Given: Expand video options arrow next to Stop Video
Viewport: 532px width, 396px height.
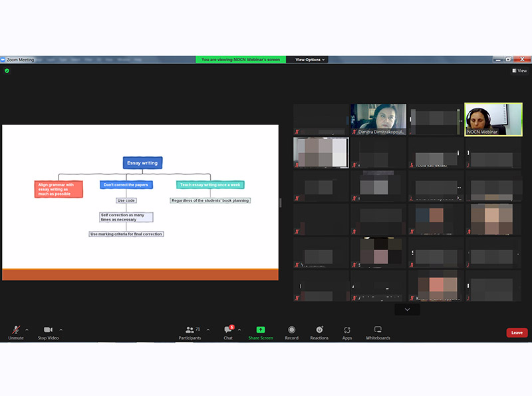Looking at the screenshot, I should point(61,329).
